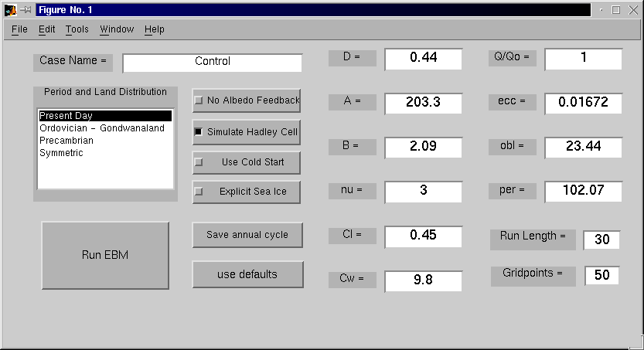The width and height of the screenshot is (644, 350).
Task: Click the 'obl =' label
Action: tap(512, 147)
